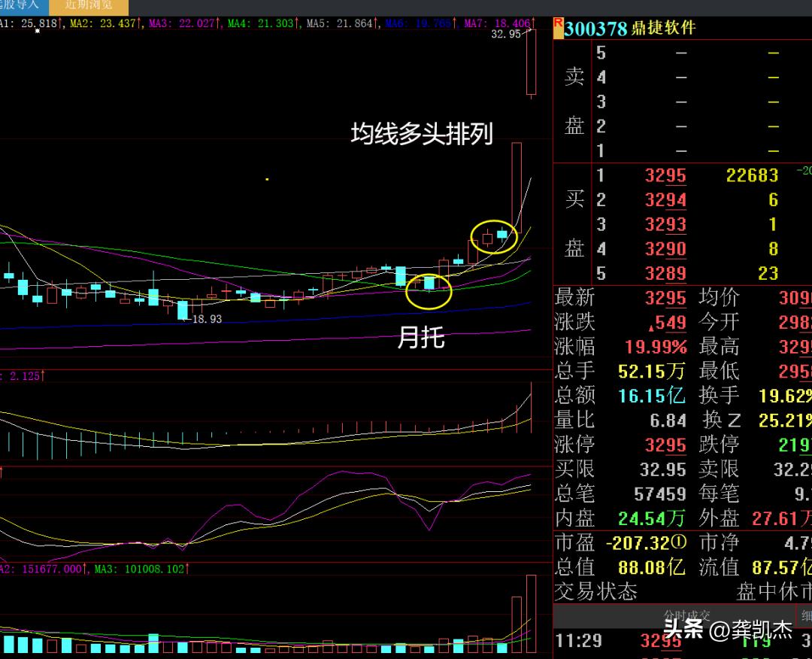Click the 11:29 tick trade row
Viewport: 812px width, 659px height.
(683, 641)
